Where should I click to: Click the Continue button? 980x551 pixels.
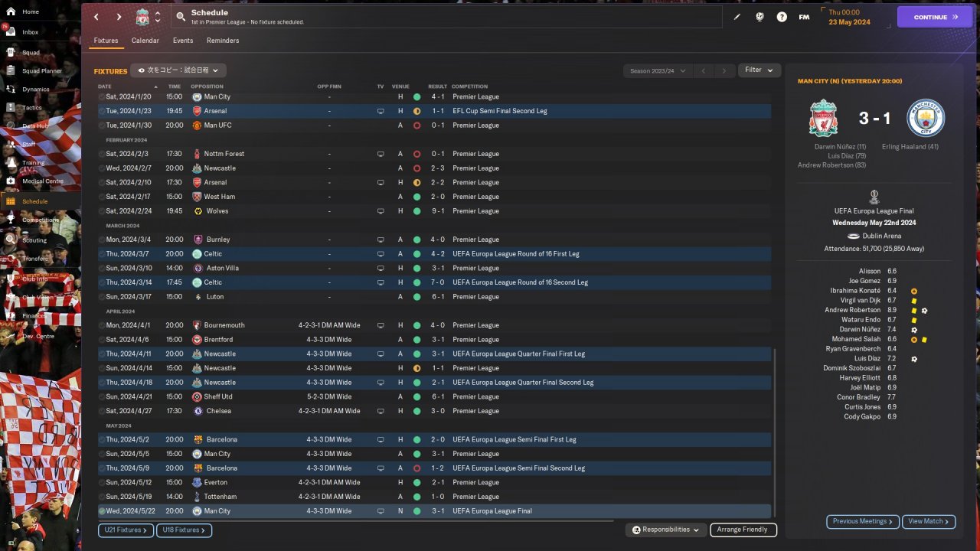click(935, 17)
